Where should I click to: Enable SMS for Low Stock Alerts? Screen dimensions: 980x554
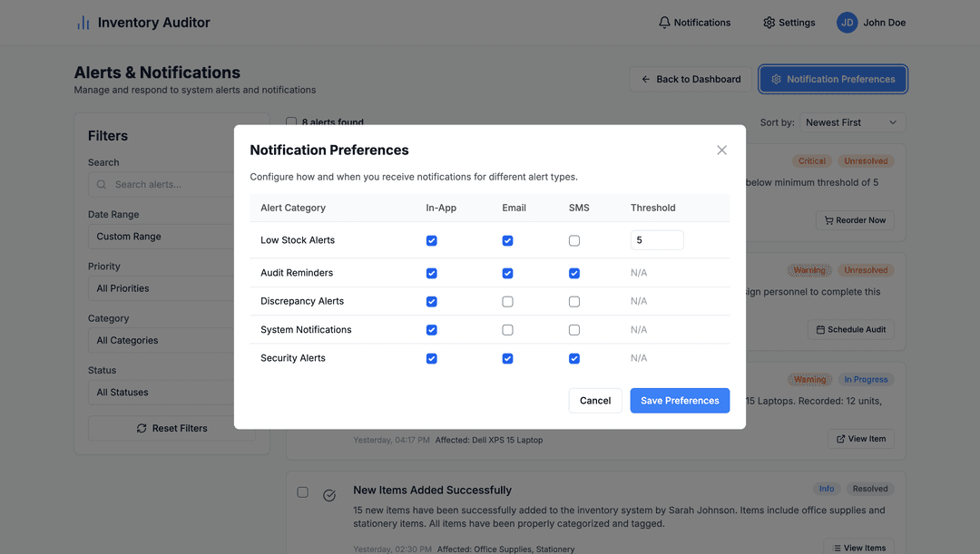tap(573, 240)
